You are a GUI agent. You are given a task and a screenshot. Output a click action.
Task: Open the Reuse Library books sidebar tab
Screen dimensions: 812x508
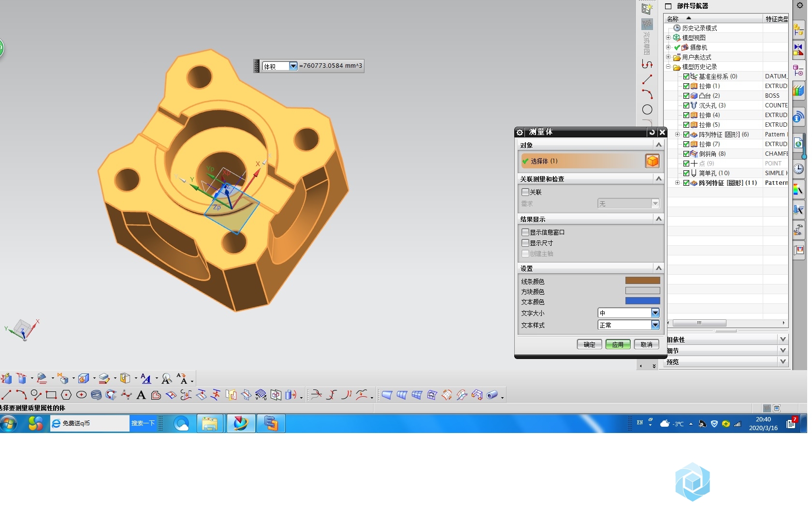click(798, 90)
